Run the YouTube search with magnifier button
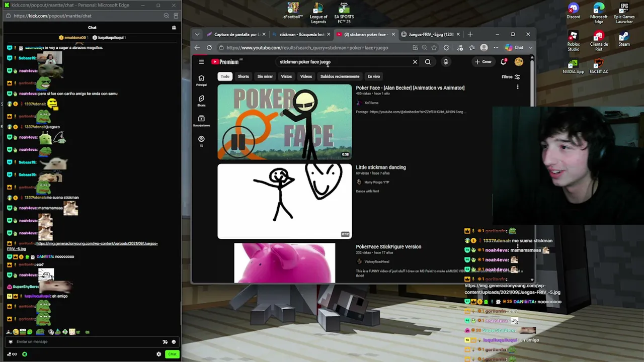Viewport: 644px width, 362px height. [x=428, y=62]
